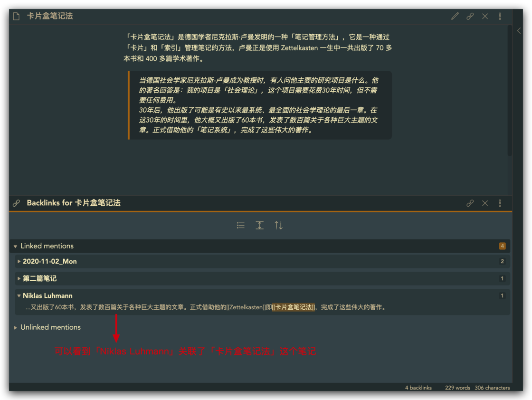Toggle collapse results list icon
Viewport: 532px width, 400px height.
pyautogui.click(x=240, y=225)
